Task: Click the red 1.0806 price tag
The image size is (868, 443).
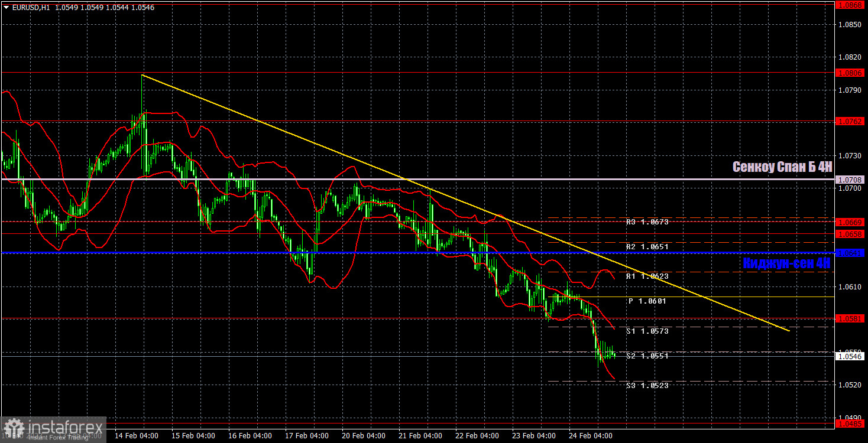Action: click(851, 73)
